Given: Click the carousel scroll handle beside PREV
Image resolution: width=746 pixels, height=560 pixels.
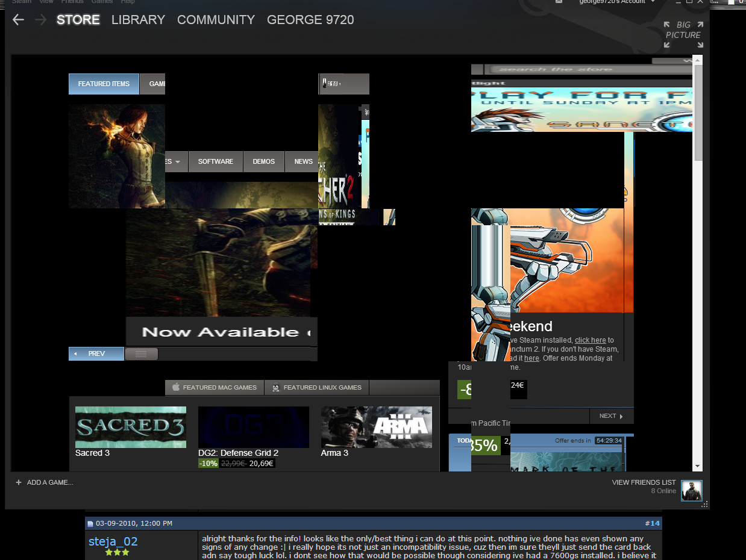Looking at the screenshot, I should [142, 354].
